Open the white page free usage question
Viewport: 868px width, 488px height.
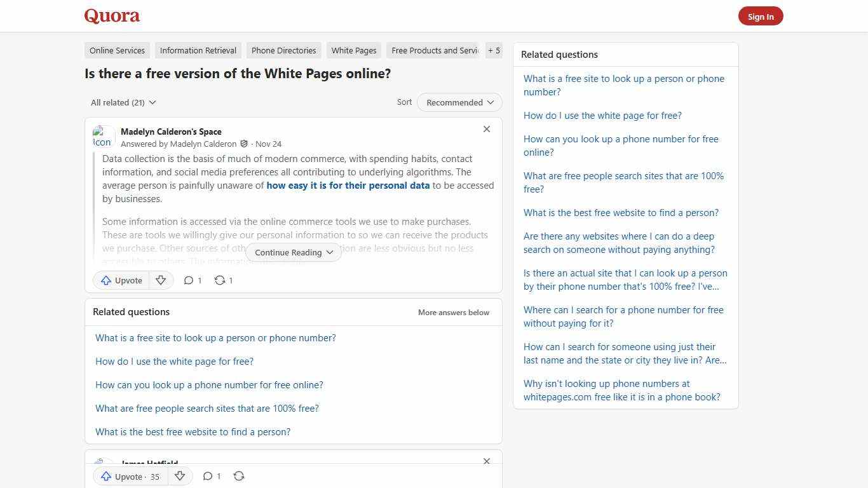(x=174, y=361)
